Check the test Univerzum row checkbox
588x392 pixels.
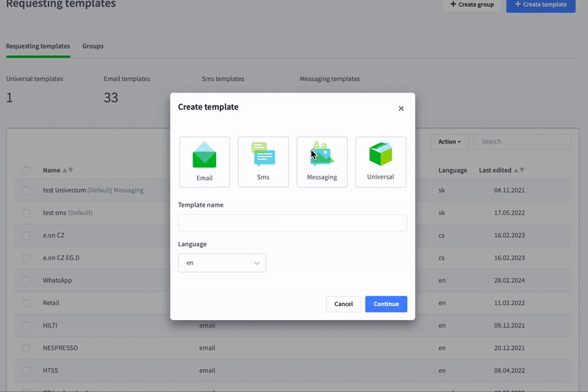[26, 190]
